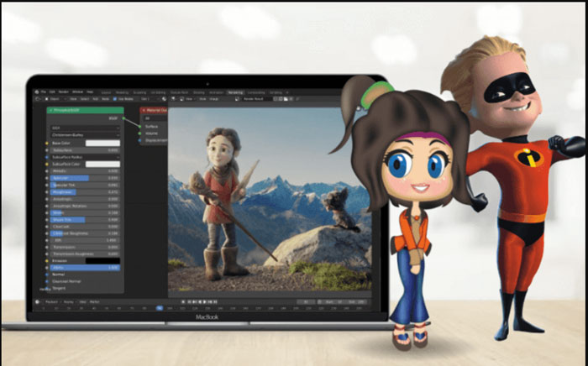Switch to the UV Editing workspace tab

(158, 92)
